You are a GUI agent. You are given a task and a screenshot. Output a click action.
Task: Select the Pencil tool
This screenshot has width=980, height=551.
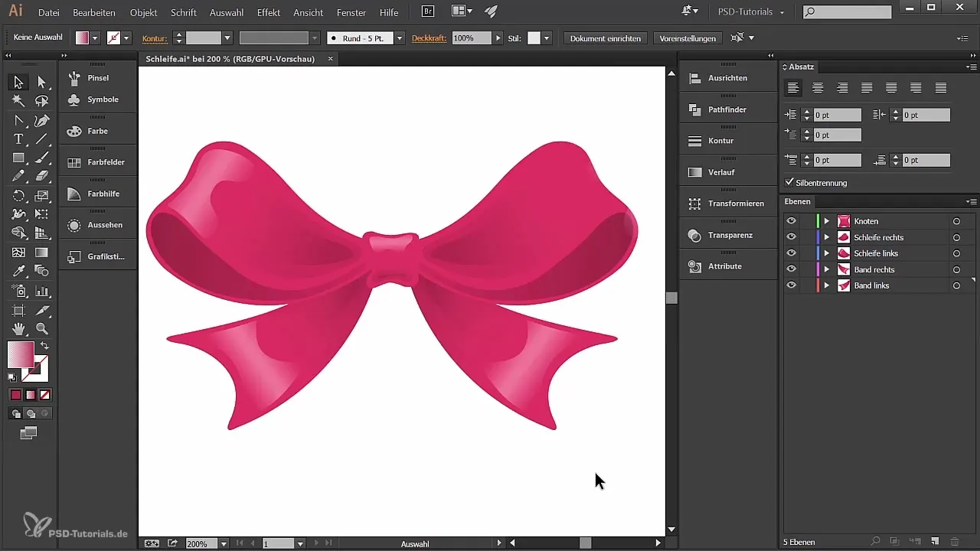tap(18, 176)
